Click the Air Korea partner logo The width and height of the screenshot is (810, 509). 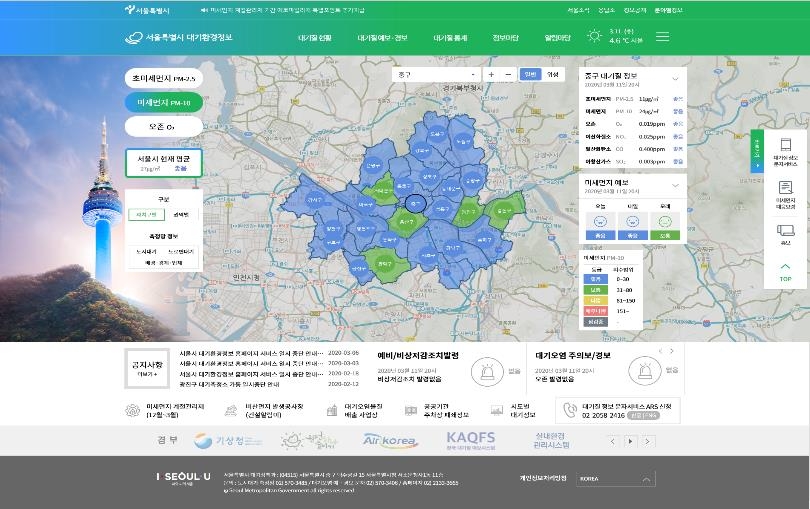click(x=389, y=439)
